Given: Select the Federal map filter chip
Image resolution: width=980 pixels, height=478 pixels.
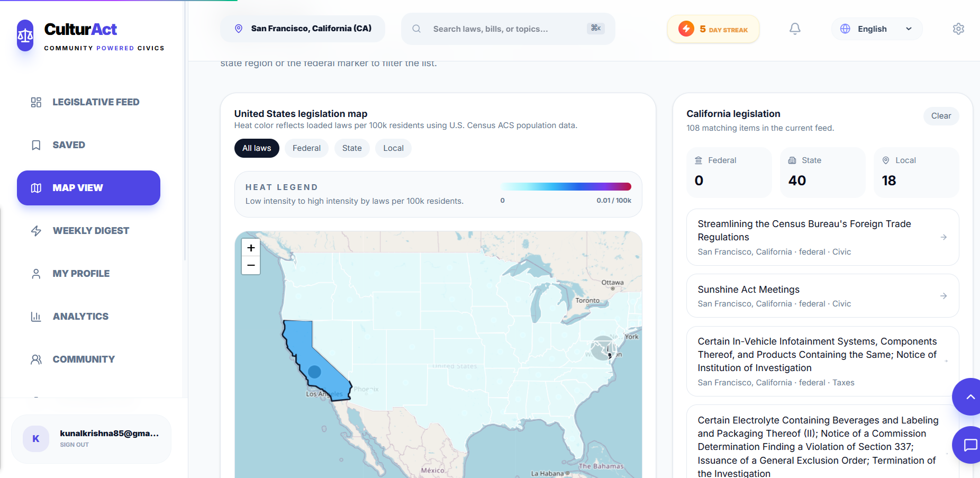Looking at the screenshot, I should click(306, 148).
